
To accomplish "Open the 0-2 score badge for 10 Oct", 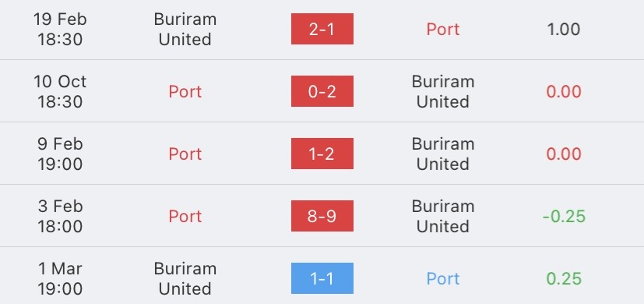I will pyautogui.click(x=322, y=91).
